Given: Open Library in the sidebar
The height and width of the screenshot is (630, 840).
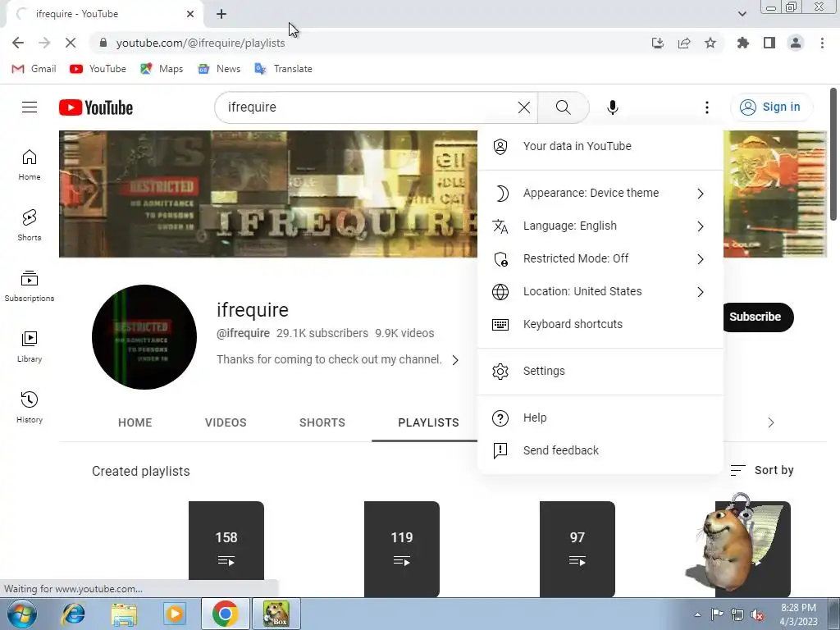Looking at the screenshot, I should coord(30,347).
